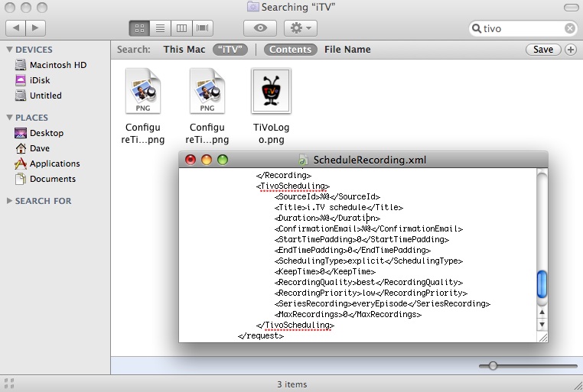This screenshot has width=583, height=392.
Task: Click the blue scrollbar thumb in XML window
Action: click(x=542, y=284)
